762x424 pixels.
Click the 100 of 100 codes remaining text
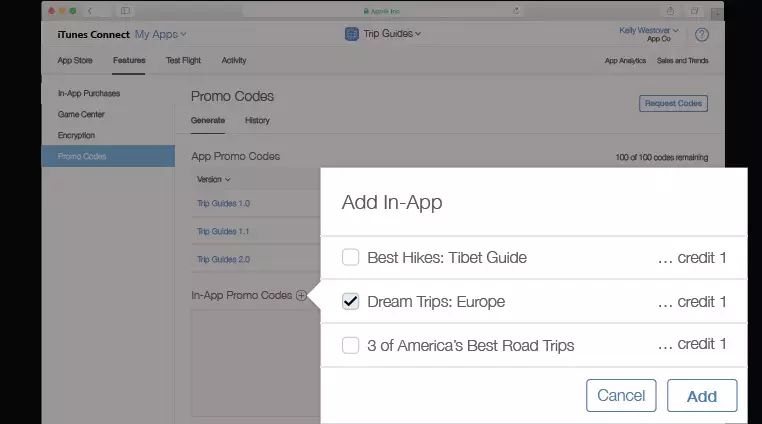click(x=661, y=157)
